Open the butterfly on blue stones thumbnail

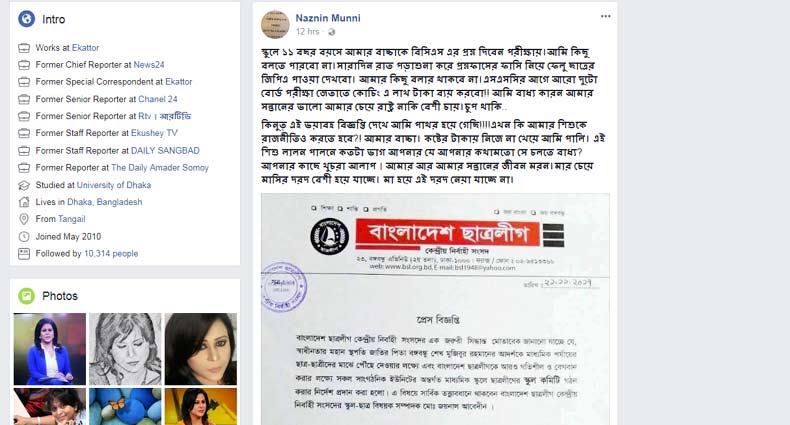click(125, 406)
